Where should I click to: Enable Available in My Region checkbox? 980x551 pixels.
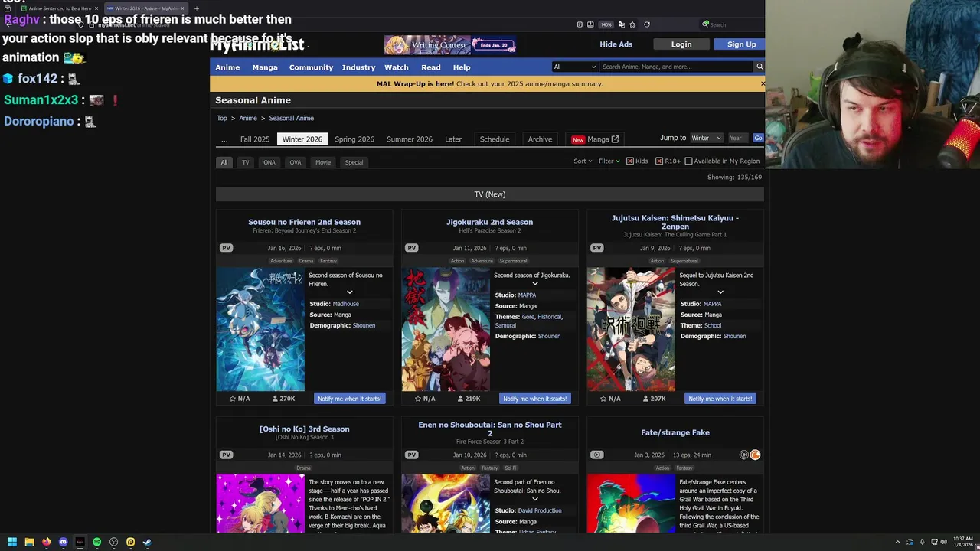pyautogui.click(x=688, y=161)
